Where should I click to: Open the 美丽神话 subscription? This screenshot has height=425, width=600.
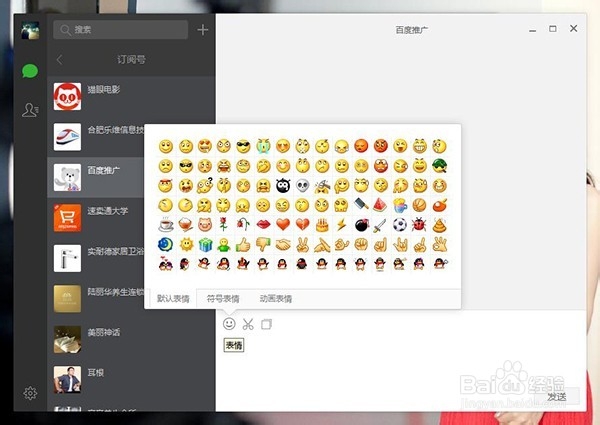coord(131,339)
